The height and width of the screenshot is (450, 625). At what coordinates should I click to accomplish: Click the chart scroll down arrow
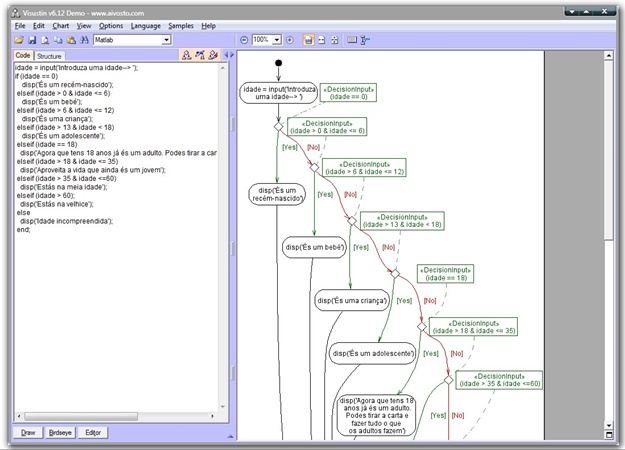pos(609,425)
